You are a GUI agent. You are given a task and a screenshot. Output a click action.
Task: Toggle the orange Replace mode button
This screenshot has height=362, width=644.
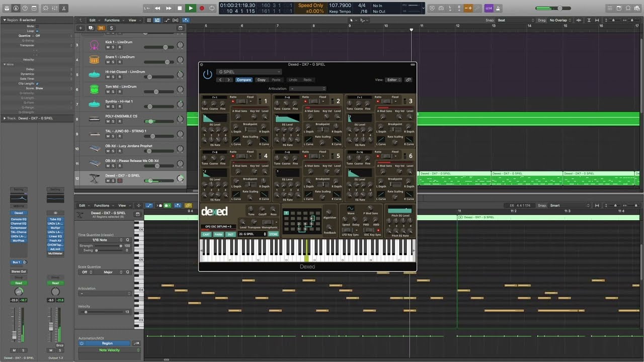[468, 8]
